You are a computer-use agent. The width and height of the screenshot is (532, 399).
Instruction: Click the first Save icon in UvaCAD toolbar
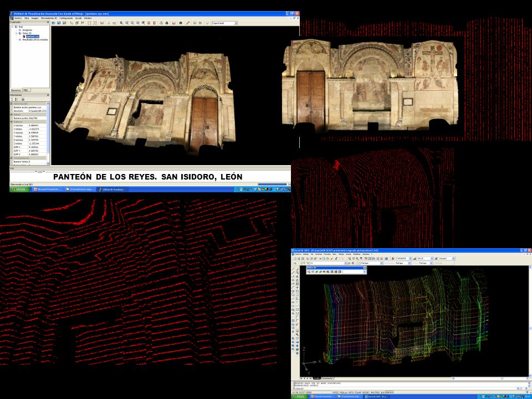point(59,23)
